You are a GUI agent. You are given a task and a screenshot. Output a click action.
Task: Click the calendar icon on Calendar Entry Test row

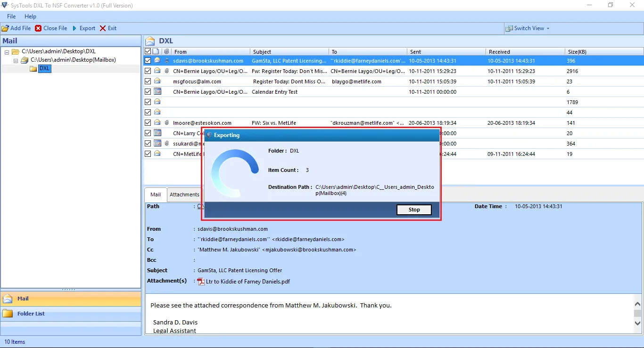pos(157,92)
